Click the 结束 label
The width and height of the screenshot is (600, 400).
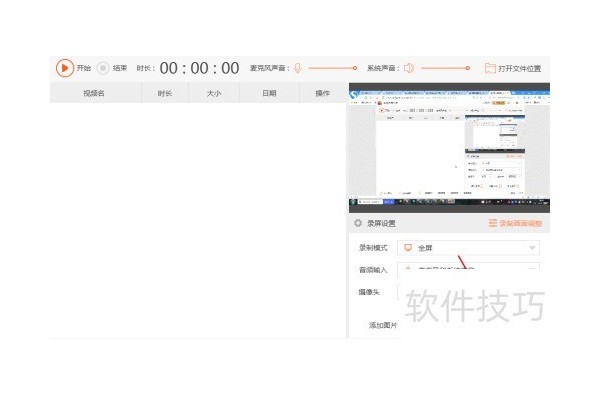coord(120,68)
